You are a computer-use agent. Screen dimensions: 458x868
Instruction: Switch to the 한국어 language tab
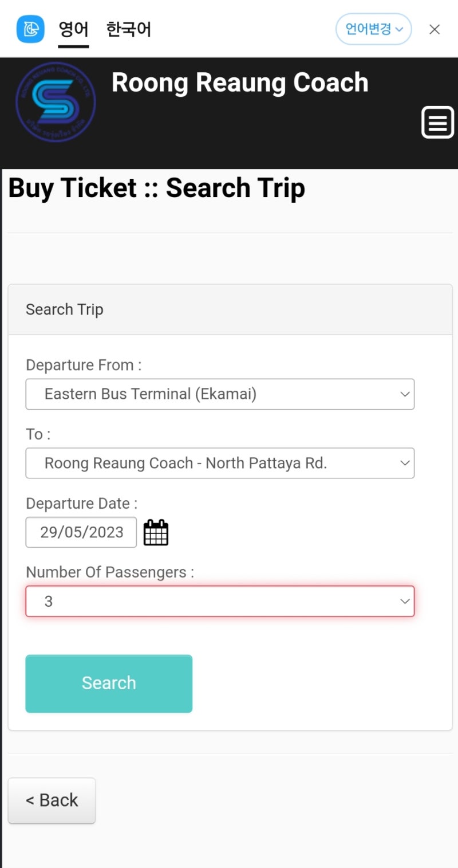coord(129,29)
